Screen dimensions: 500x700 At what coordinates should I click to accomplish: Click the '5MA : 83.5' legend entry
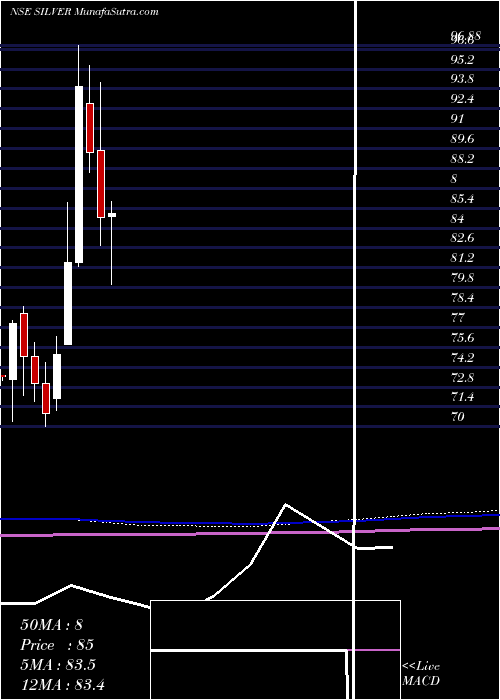pos(58,665)
